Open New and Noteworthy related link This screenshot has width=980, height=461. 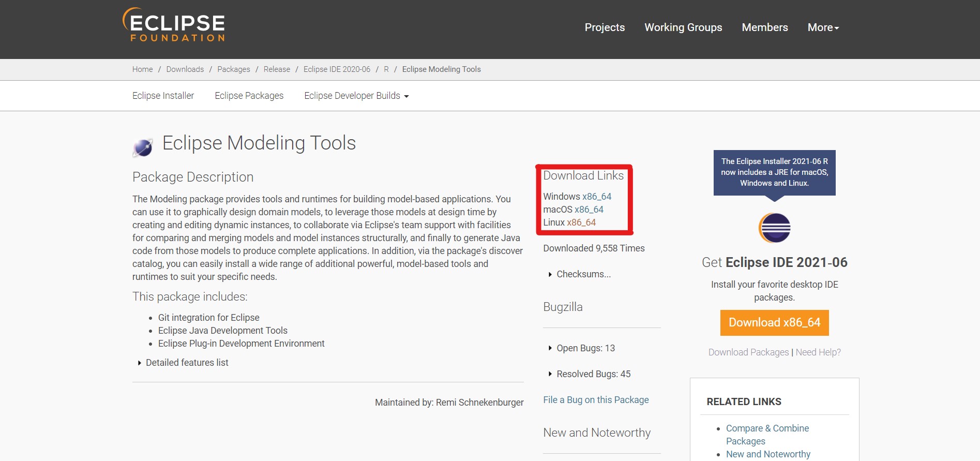point(768,454)
